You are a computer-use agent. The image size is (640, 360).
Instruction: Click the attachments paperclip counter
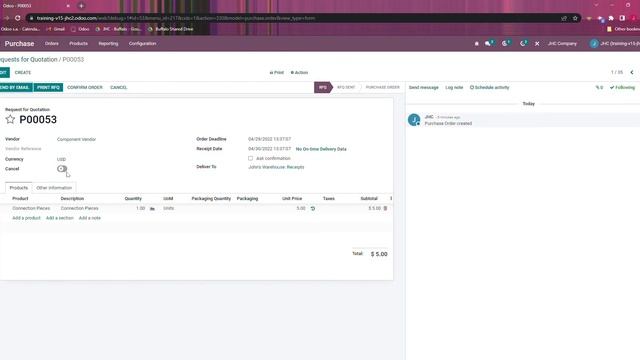599,87
